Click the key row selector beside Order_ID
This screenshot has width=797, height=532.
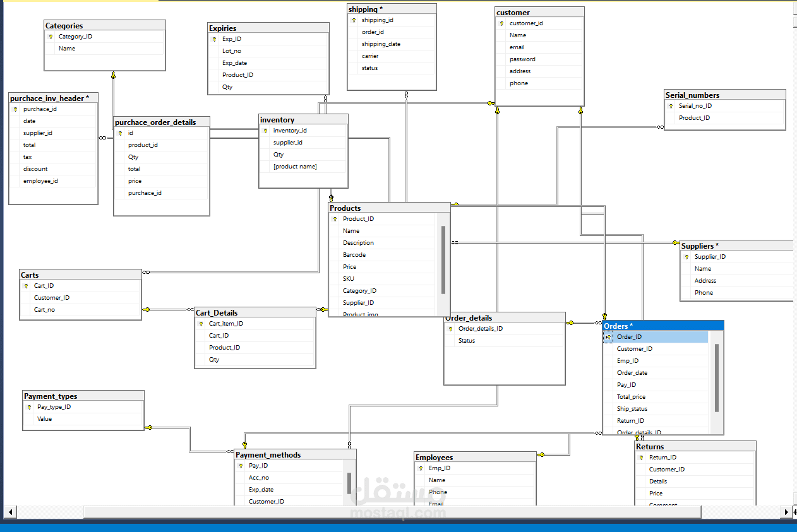tap(608, 337)
